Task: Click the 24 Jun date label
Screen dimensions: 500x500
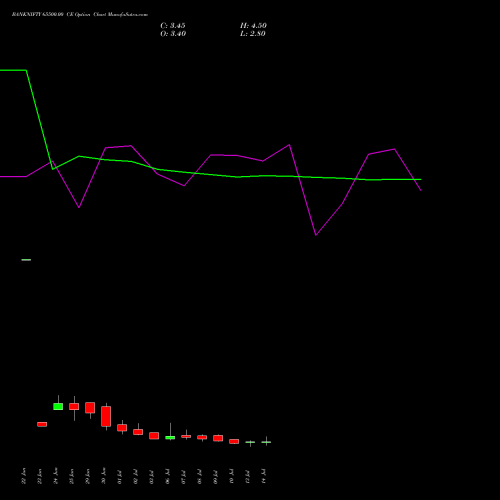Action: click(56, 476)
